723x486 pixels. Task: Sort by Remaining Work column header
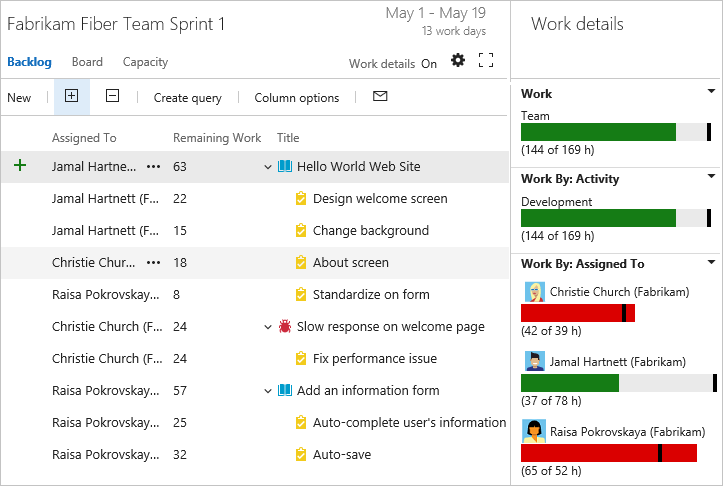[217, 138]
